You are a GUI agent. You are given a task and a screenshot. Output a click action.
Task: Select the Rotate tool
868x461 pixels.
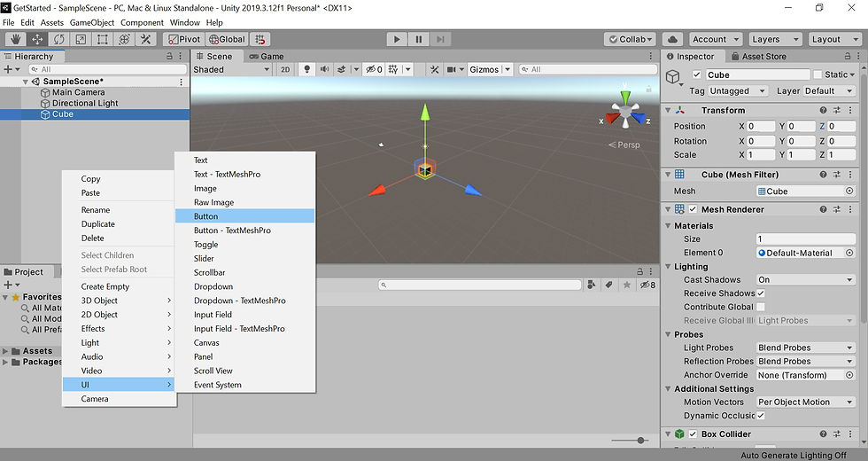point(58,39)
